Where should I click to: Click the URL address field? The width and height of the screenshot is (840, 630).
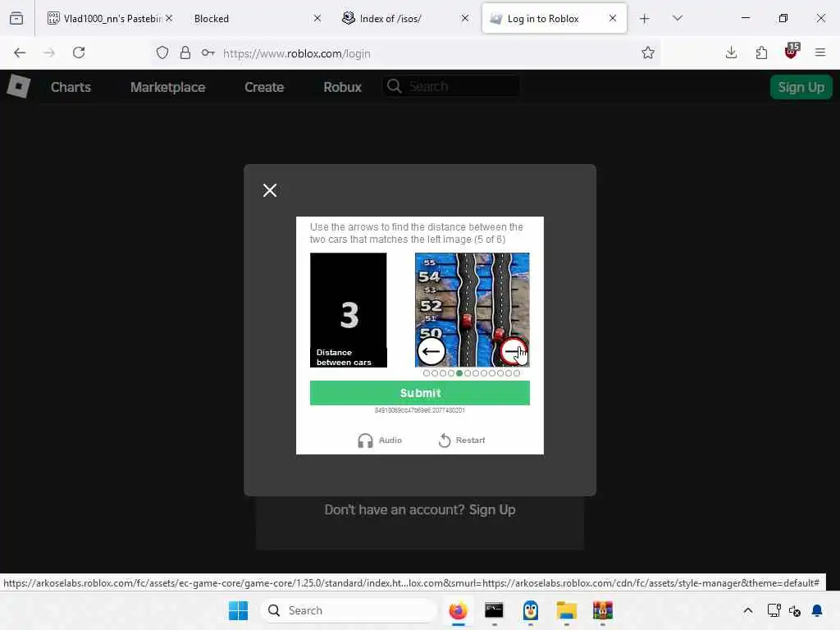tap(428, 53)
